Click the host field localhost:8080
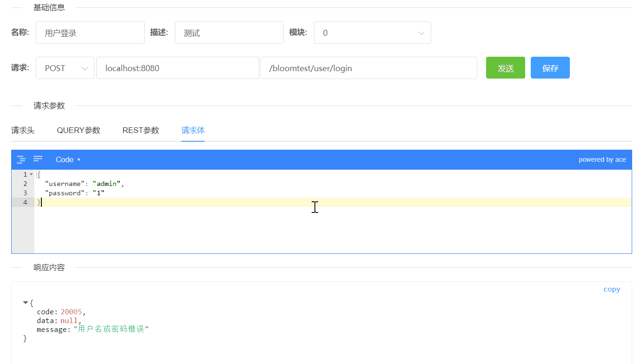Image resolution: width=641 pixels, height=364 pixels. (x=178, y=68)
